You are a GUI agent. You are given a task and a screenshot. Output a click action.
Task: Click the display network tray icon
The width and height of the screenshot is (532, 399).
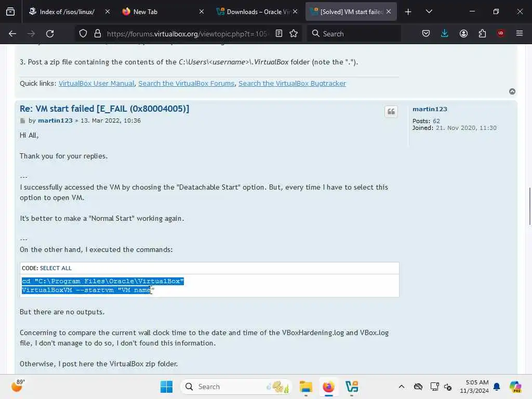pyautogui.click(x=434, y=387)
